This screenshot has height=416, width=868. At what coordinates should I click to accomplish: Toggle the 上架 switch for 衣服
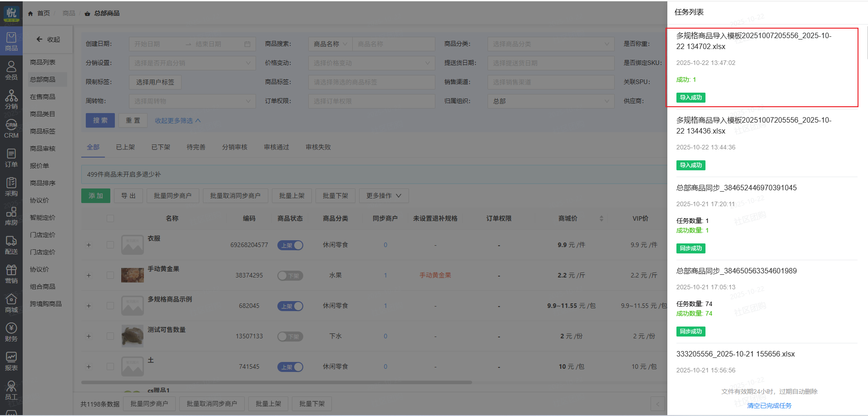[290, 245]
